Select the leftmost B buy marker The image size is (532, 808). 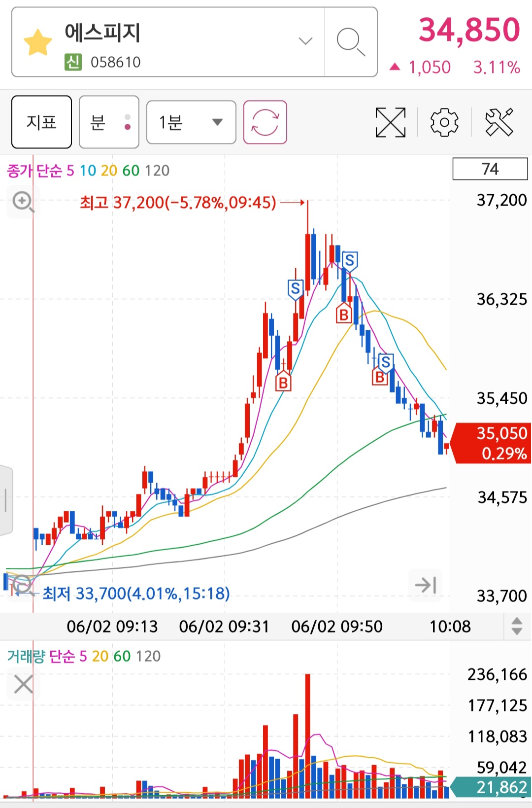pyautogui.click(x=283, y=382)
